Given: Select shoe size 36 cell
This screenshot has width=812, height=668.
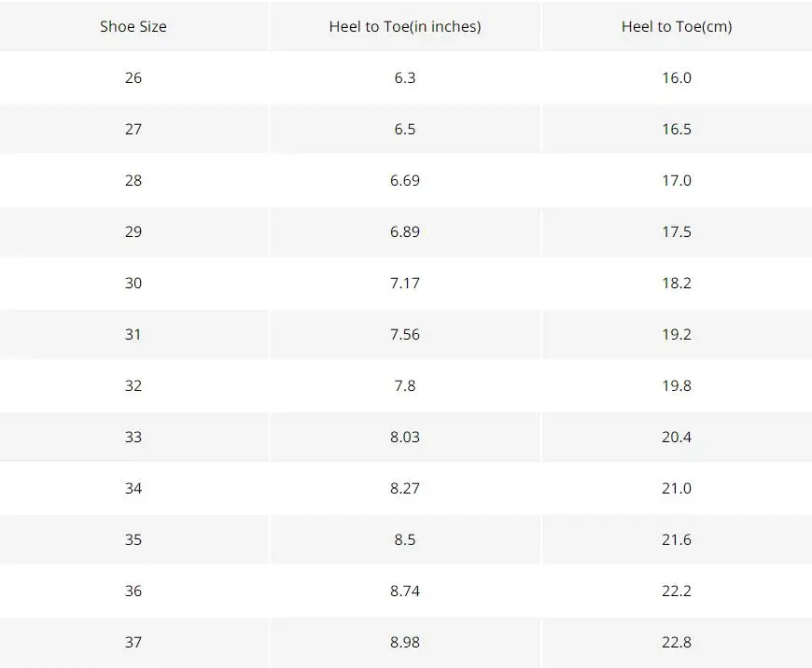Looking at the screenshot, I should pos(133,591).
